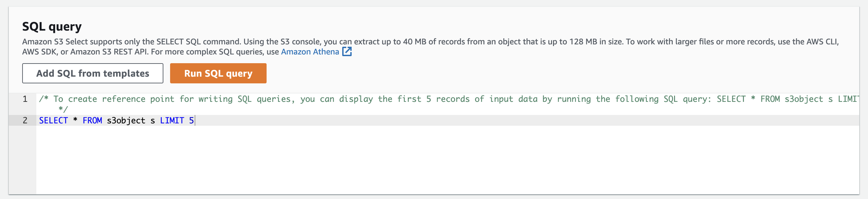
Task: Open Add SQL from templates
Action: point(93,73)
